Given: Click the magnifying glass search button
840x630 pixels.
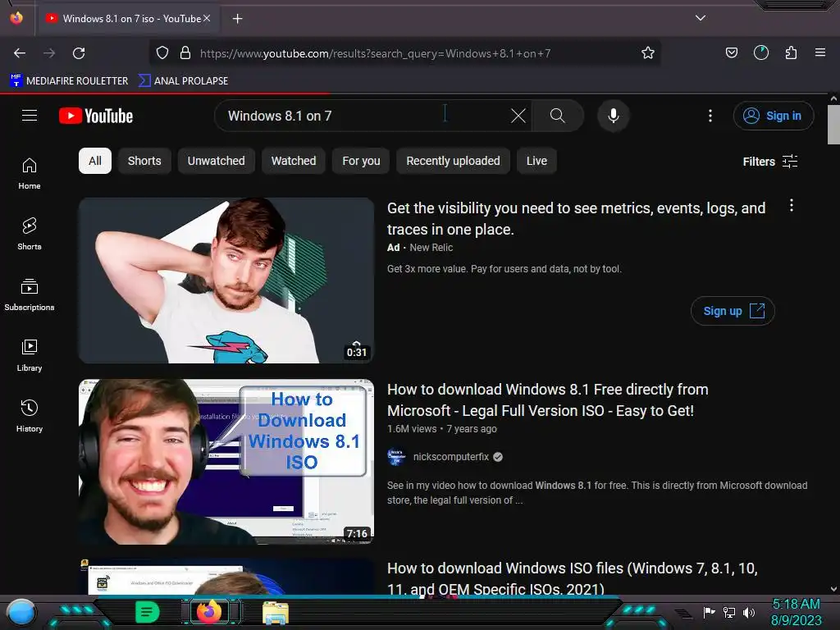Looking at the screenshot, I should [557, 116].
